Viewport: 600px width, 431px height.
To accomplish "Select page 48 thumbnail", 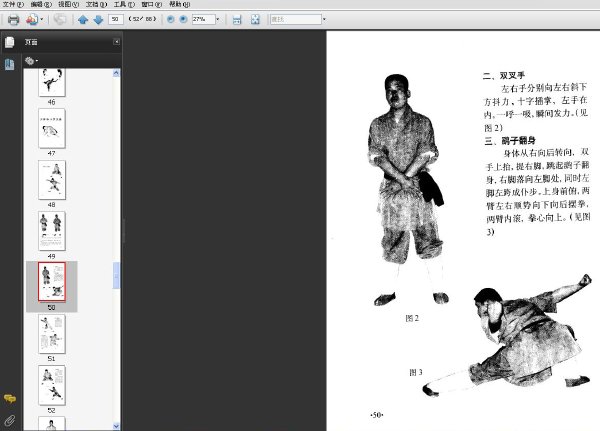I will point(52,180).
